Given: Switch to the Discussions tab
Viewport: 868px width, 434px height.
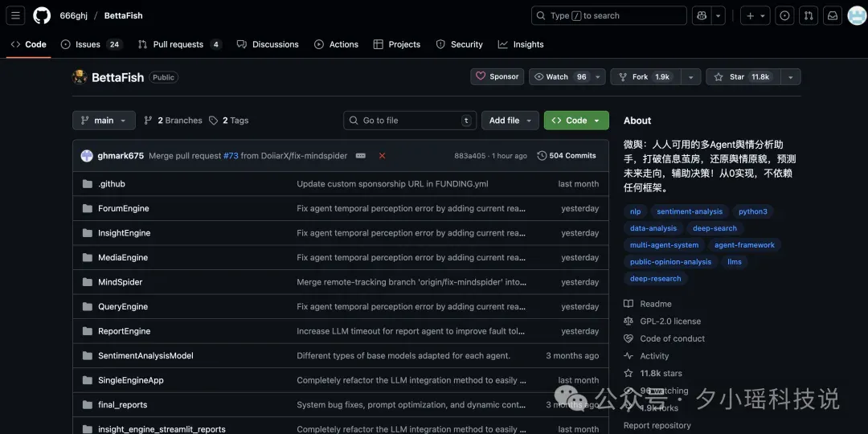Looking at the screenshot, I should (x=268, y=44).
